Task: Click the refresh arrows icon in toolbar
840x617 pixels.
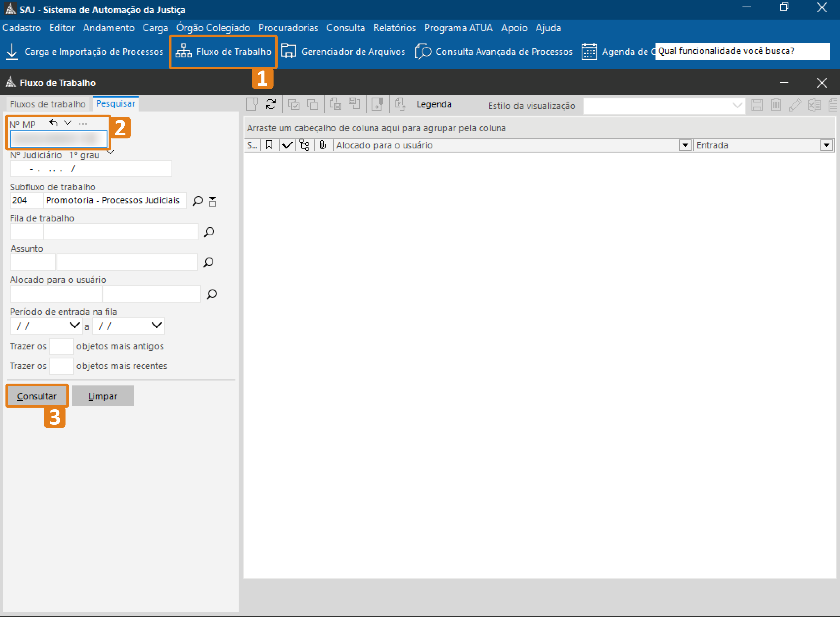Action: coord(270,104)
